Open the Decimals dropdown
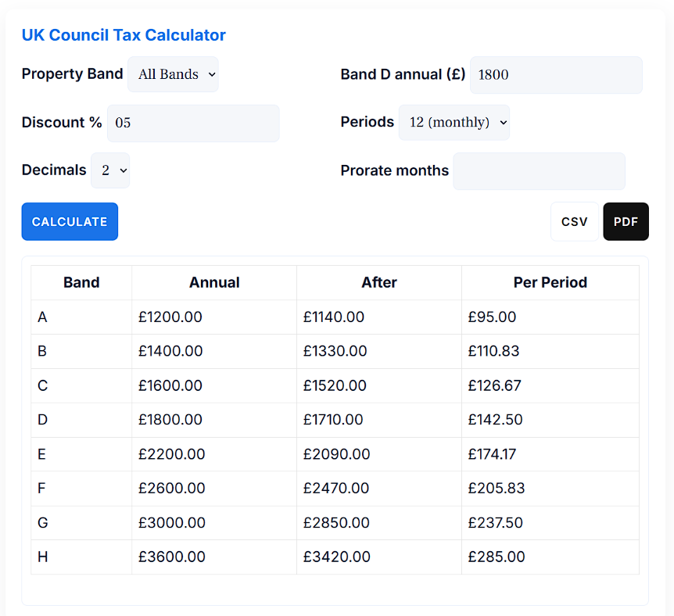Viewport: 674px width, 616px height. coord(109,170)
